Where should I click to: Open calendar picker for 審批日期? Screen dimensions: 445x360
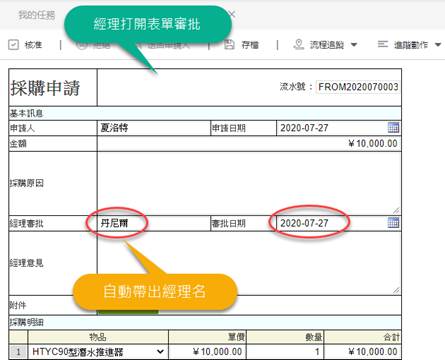393,222
